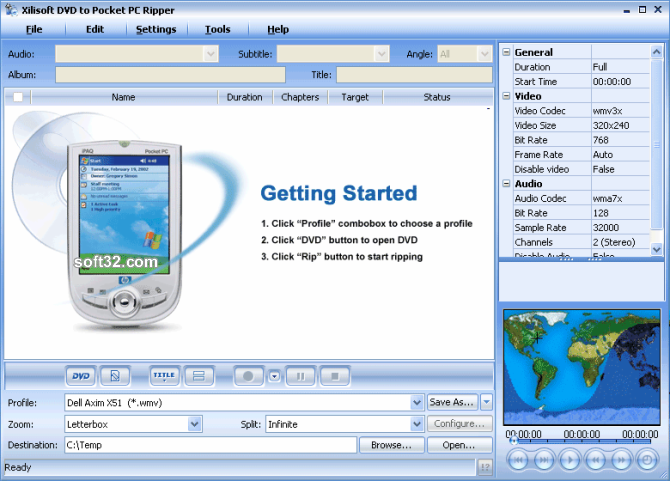Click the round clock-face preview button
Viewport: 670px width, 481px height.
tap(647, 460)
